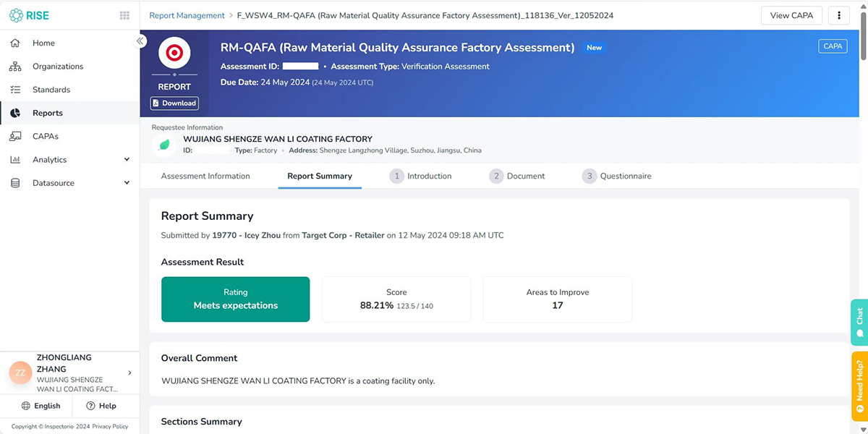This screenshot has height=434, width=868.
Task: Expand the user profile chevron
Action: (x=129, y=373)
